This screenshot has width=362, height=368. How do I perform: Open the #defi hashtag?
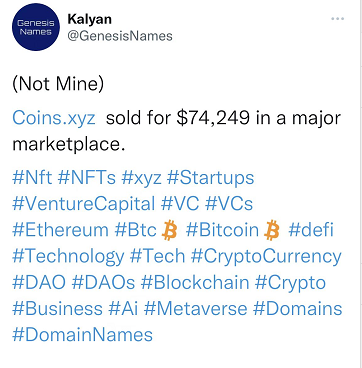(311, 230)
